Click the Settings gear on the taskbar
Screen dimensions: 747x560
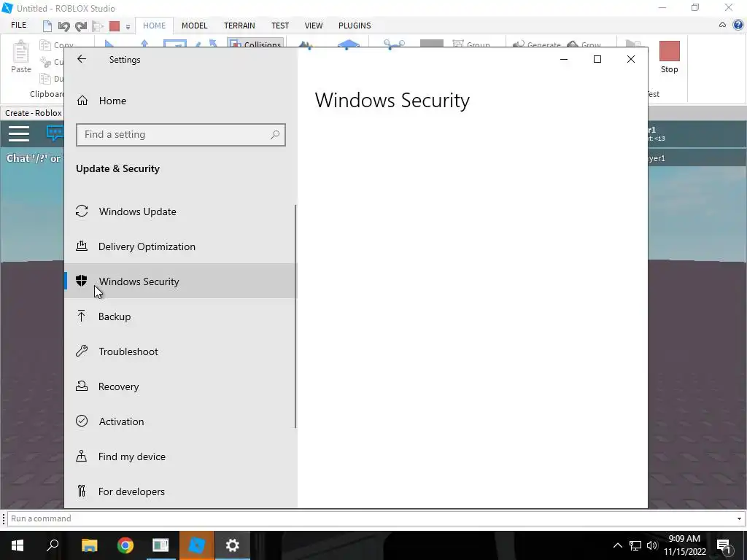point(233,545)
